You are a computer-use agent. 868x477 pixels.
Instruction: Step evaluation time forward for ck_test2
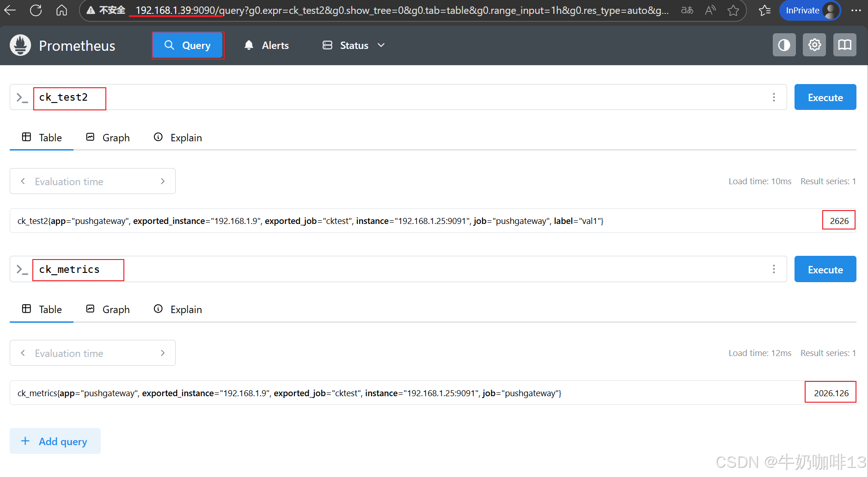point(163,181)
